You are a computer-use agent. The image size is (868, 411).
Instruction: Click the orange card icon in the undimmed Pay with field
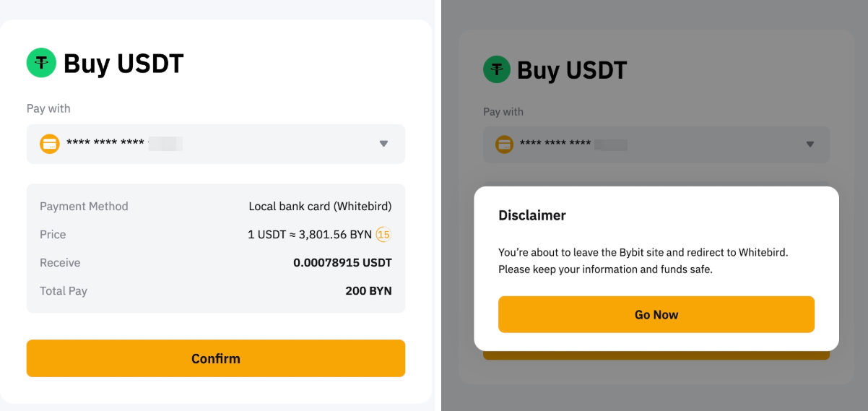click(49, 144)
